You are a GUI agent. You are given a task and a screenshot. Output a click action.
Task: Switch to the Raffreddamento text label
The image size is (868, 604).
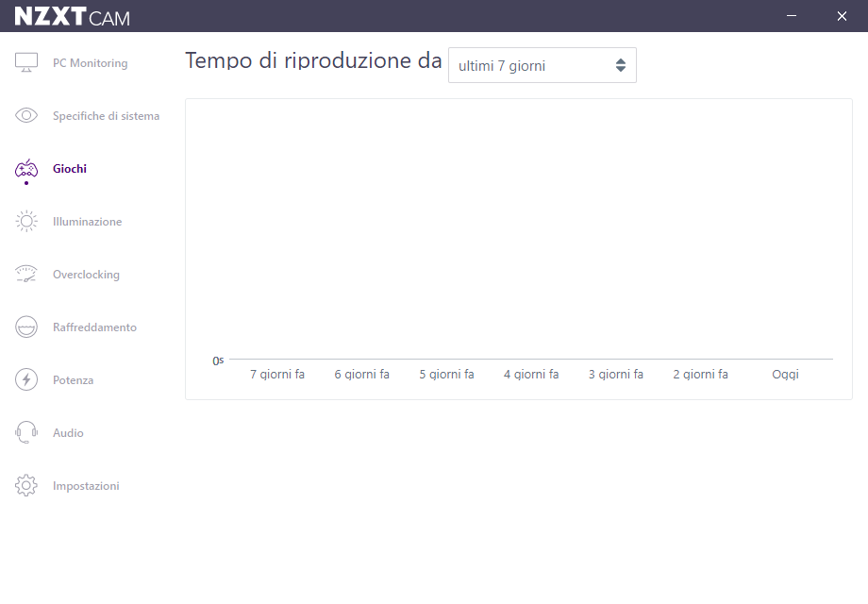coord(94,327)
